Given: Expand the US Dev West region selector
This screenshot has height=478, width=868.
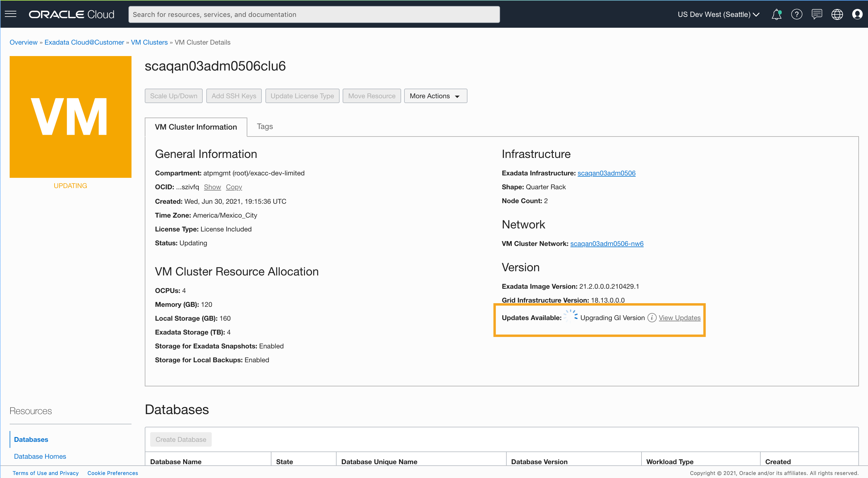Looking at the screenshot, I should 718,14.
